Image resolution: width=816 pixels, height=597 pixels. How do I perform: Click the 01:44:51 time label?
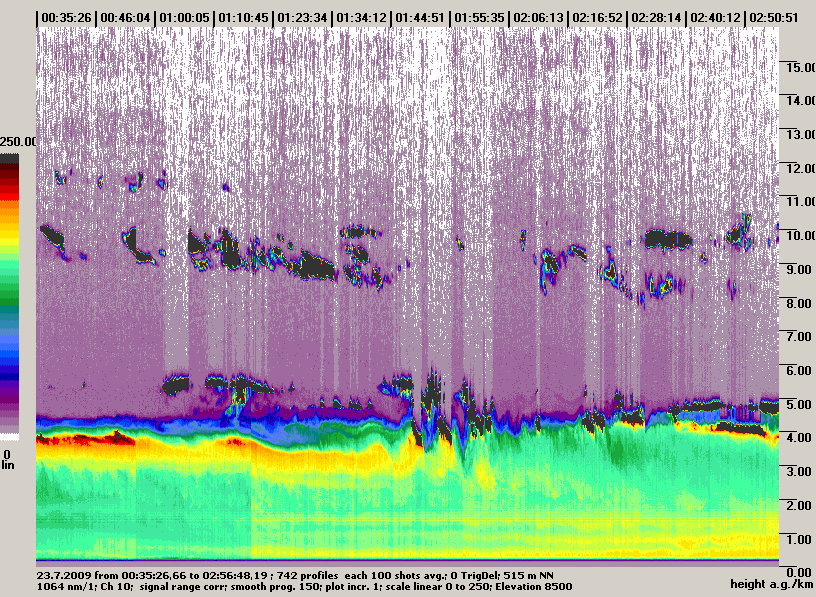(x=420, y=18)
